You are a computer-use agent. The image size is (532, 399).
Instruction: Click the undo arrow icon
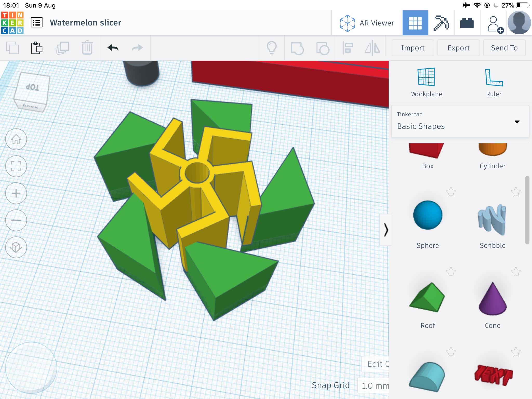pyautogui.click(x=113, y=48)
